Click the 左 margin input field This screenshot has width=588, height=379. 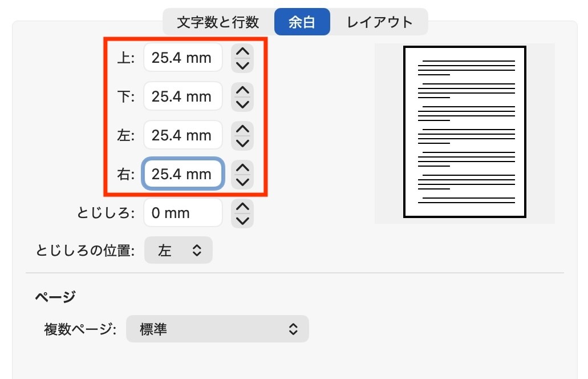[x=183, y=135]
